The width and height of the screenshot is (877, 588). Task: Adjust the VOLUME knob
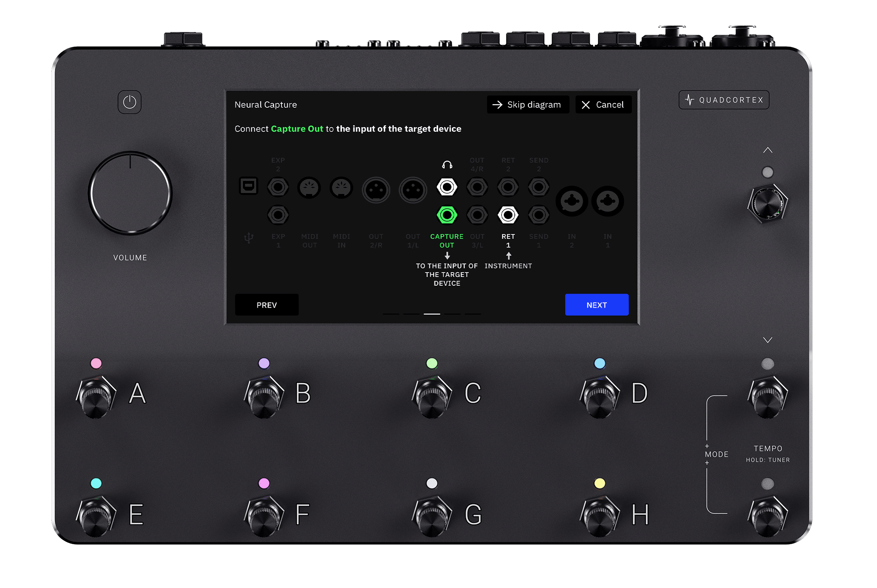point(130,191)
